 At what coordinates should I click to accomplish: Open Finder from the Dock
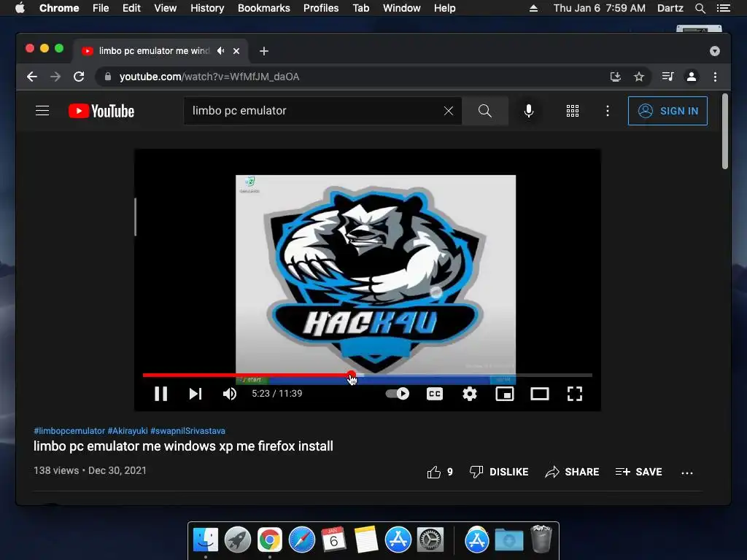pyautogui.click(x=206, y=540)
